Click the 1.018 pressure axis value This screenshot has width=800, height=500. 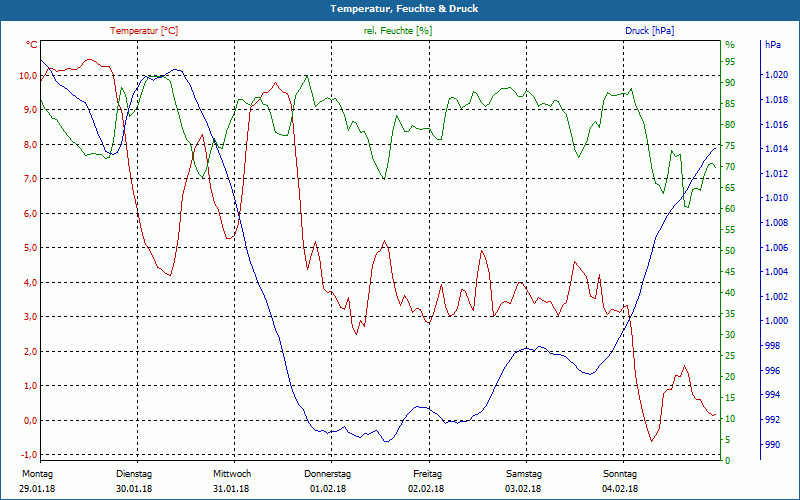coord(777,99)
